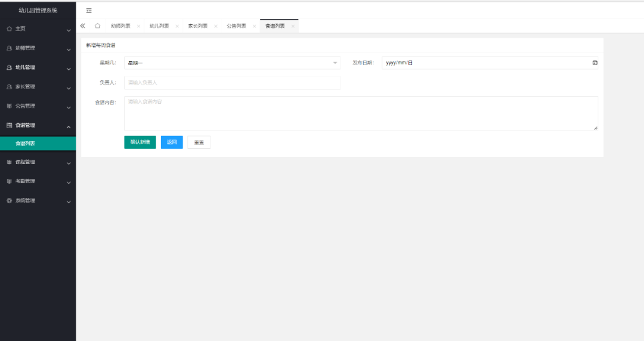
Task: Toggle the sidebar collapse hamburger icon
Action: pyautogui.click(x=89, y=11)
